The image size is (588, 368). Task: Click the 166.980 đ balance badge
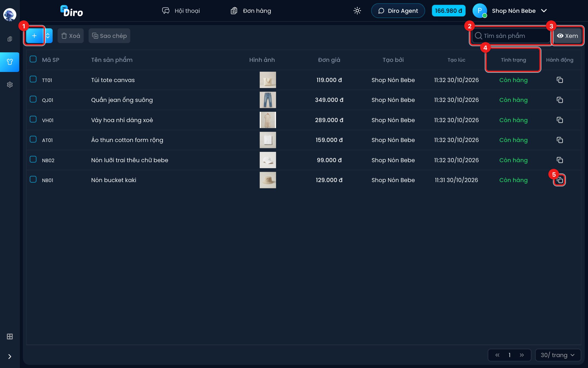(449, 11)
